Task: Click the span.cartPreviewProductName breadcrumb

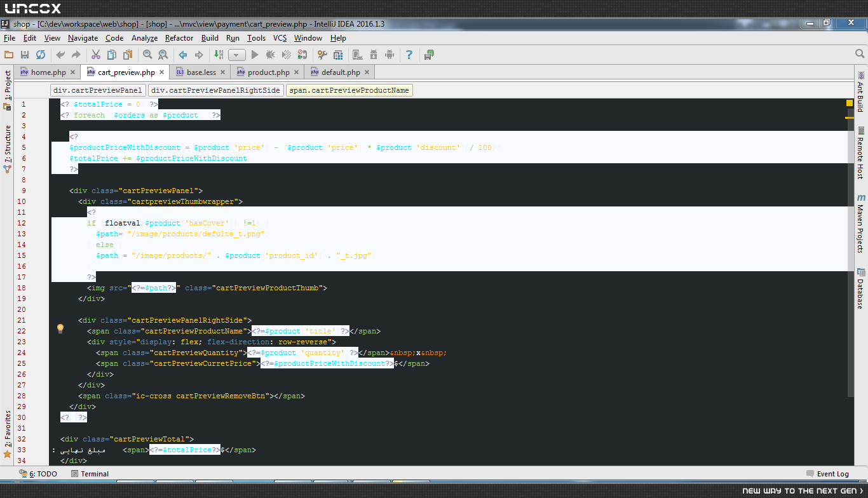Action: 349,90
